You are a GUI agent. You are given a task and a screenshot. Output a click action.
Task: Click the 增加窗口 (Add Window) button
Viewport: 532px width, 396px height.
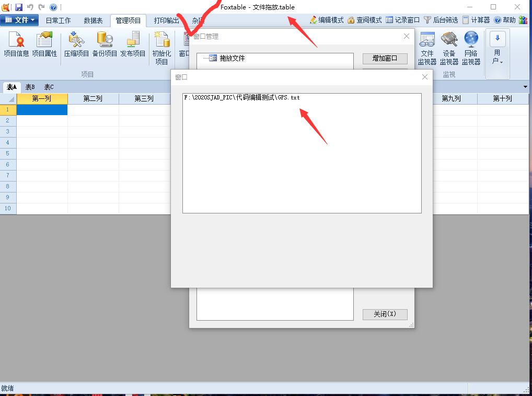coord(385,58)
